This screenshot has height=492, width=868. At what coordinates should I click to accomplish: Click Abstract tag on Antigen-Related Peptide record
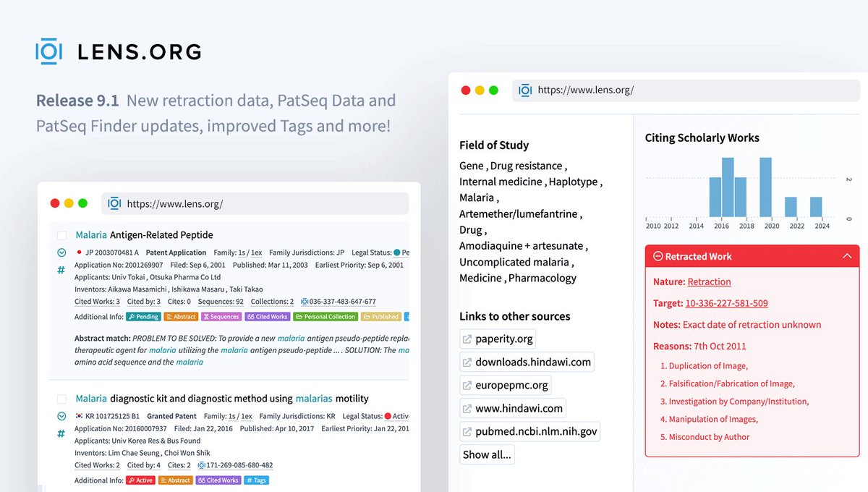point(181,316)
